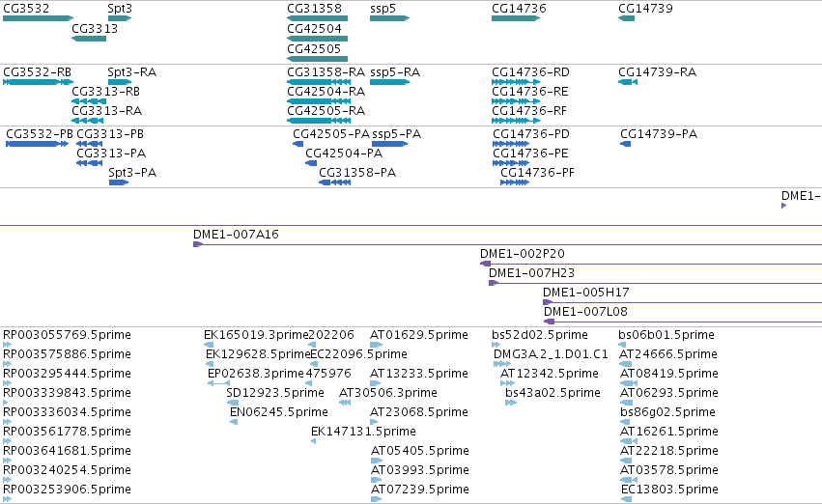Click the CG14739 gene label
Image resolution: width=822 pixels, height=504 pixels.
(645, 9)
